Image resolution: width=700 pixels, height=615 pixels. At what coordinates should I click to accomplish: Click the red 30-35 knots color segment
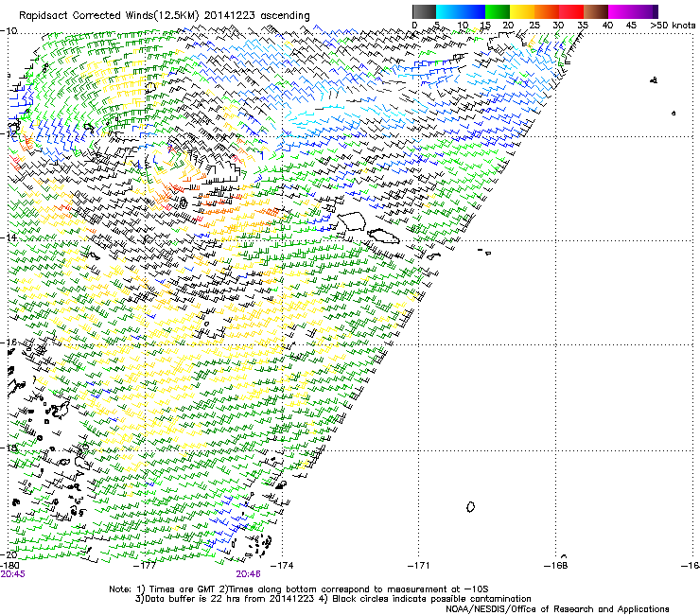571,11
